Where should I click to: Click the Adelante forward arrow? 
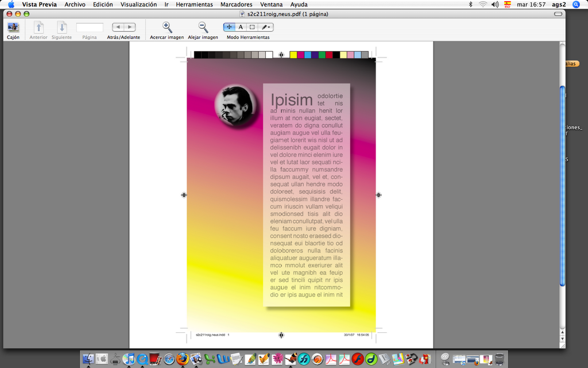[x=130, y=27]
